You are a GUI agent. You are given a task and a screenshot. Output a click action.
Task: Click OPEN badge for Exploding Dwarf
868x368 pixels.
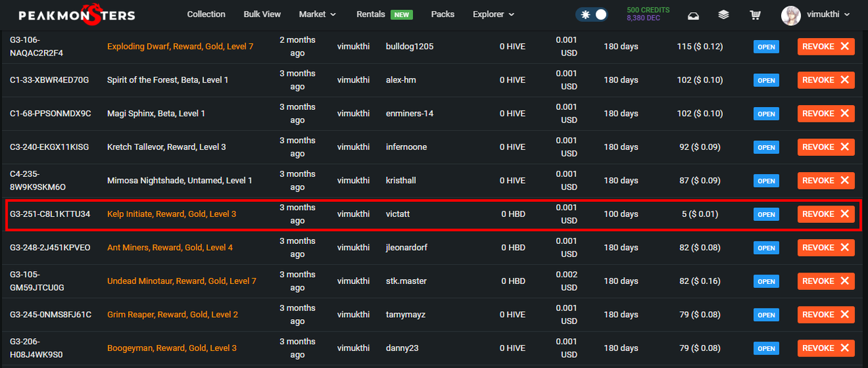click(x=766, y=47)
